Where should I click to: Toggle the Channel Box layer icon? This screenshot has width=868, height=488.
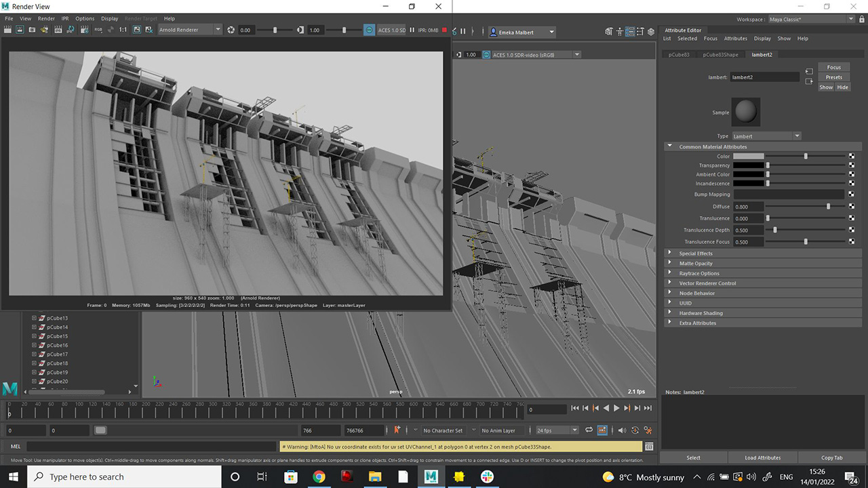coord(651,31)
